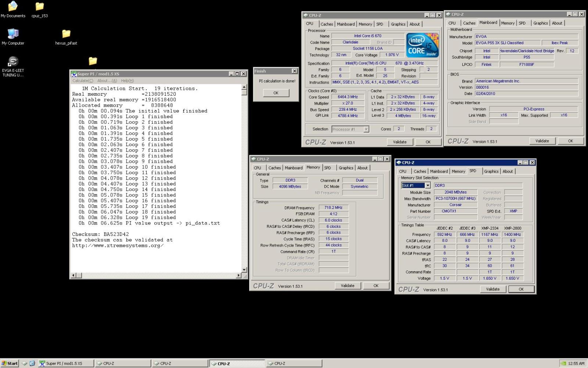Open the hexus_pifast folder
The width and height of the screenshot is (588, 368).
pos(66,36)
